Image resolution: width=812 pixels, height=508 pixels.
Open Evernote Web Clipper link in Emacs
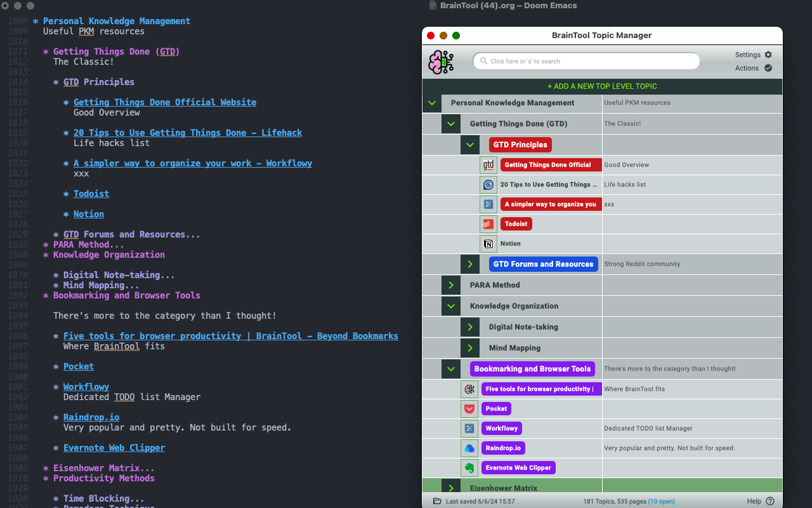(114, 448)
